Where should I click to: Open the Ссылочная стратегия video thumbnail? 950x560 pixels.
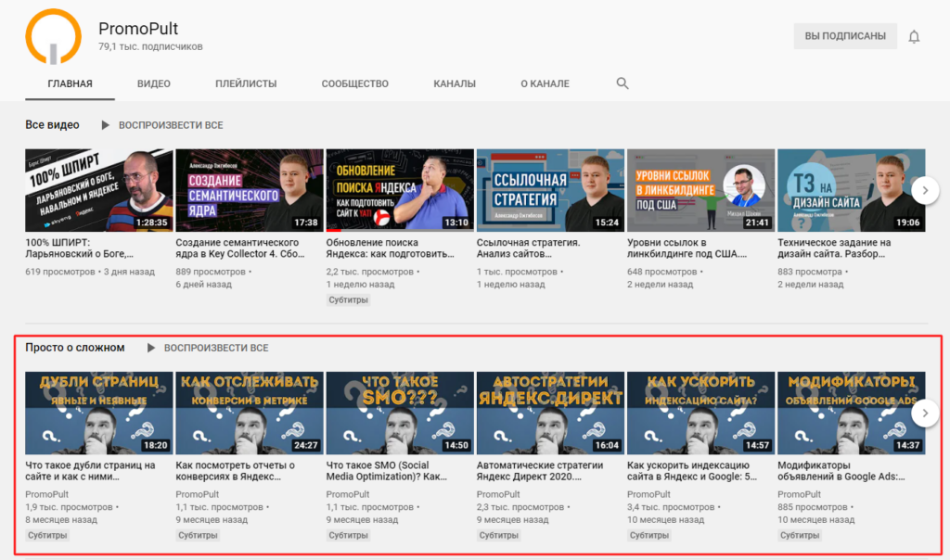[550, 190]
